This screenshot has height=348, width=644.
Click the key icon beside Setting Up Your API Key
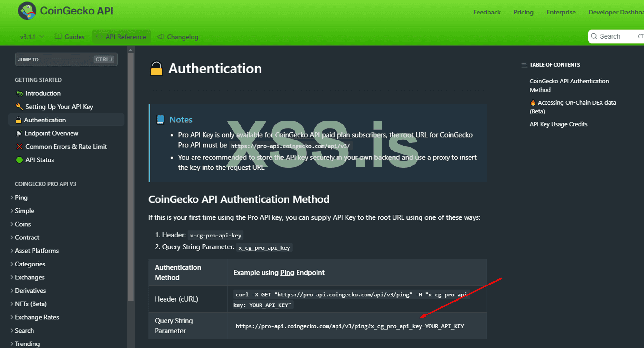point(19,107)
